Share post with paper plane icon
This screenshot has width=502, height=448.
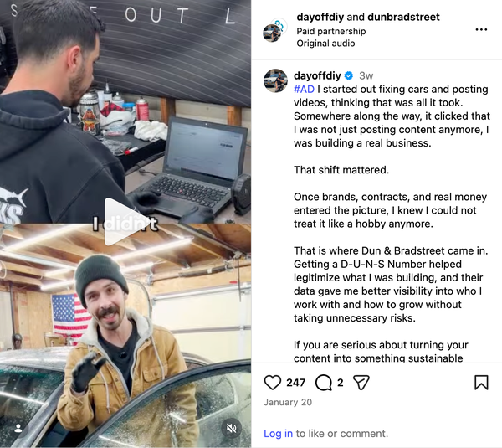(361, 383)
